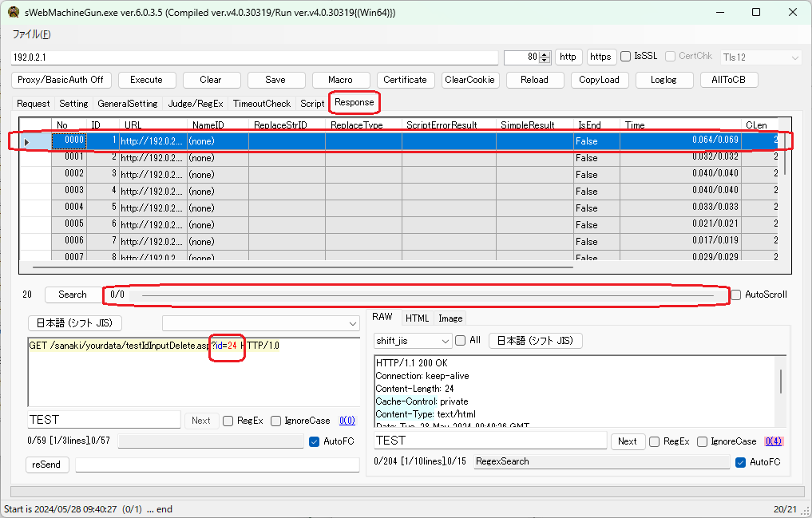Open the empty dropdown above the request text
Viewport: 812px width, 518px height.
[x=260, y=323]
